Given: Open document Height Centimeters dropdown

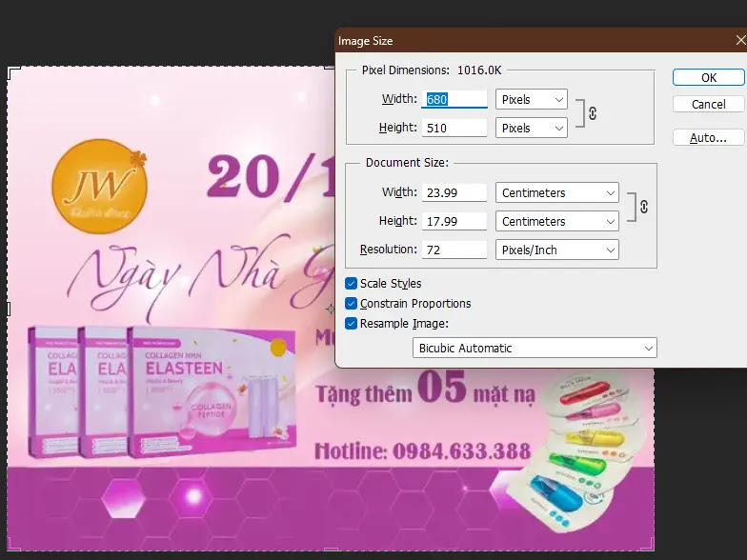Looking at the screenshot, I should pyautogui.click(x=556, y=221).
